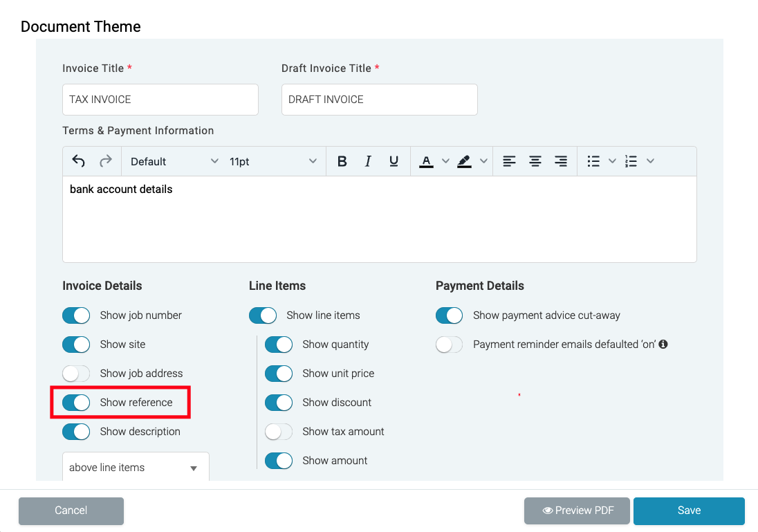
Task: Redo the last edit in the editor
Action: tap(105, 161)
